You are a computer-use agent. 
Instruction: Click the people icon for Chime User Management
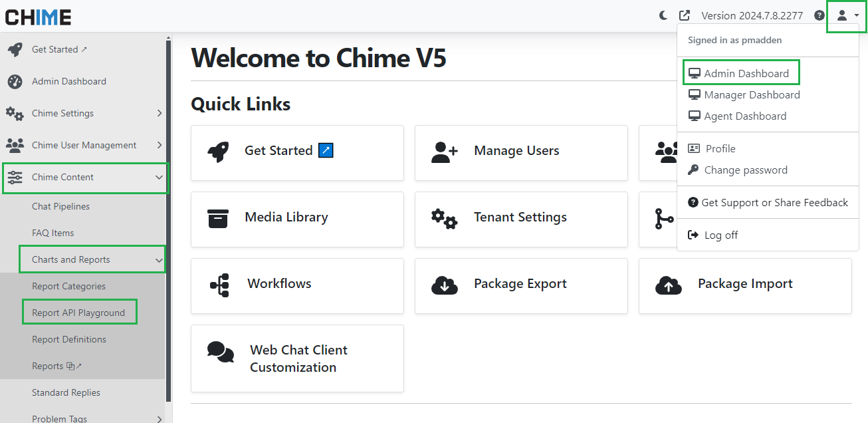point(15,145)
